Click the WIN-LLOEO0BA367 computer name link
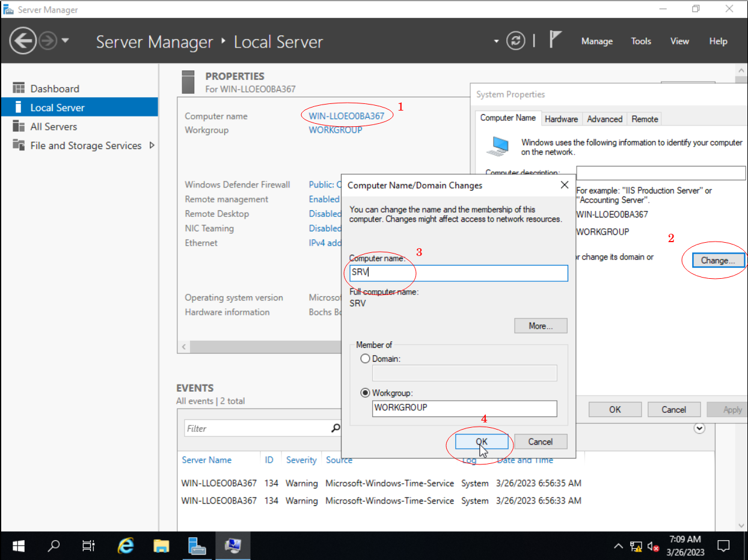The height and width of the screenshot is (560, 748). [346, 116]
